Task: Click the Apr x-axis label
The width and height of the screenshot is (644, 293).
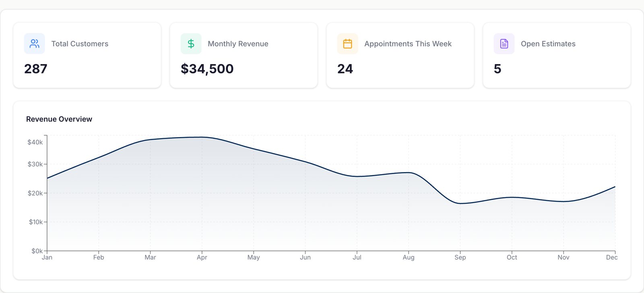Action: (202, 258)
